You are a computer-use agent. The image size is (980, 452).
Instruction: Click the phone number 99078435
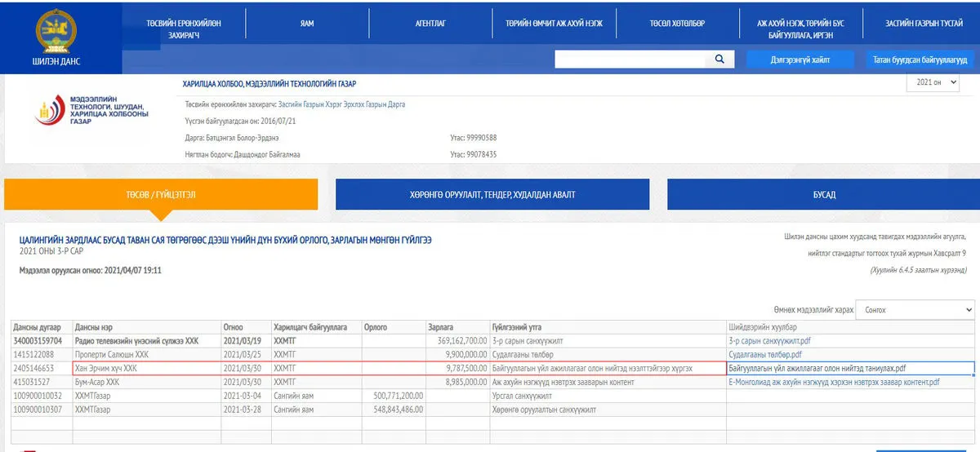point(482,154)
